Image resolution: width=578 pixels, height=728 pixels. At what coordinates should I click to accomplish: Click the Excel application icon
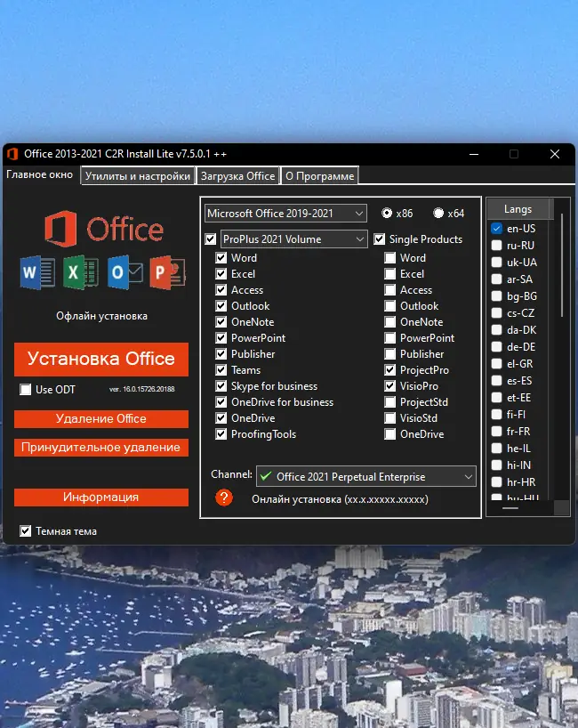[81, 272]
